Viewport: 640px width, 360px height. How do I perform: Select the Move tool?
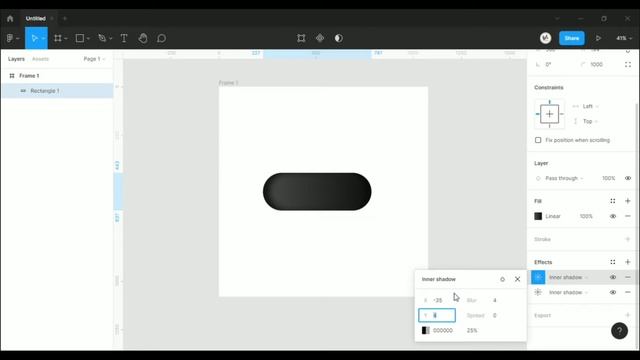point(34,38)
